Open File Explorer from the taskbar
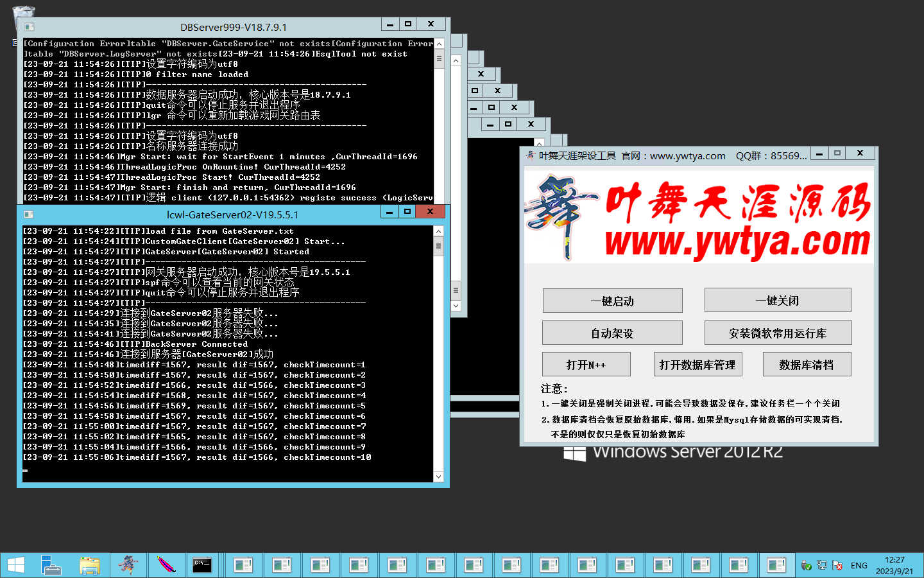 89,565
